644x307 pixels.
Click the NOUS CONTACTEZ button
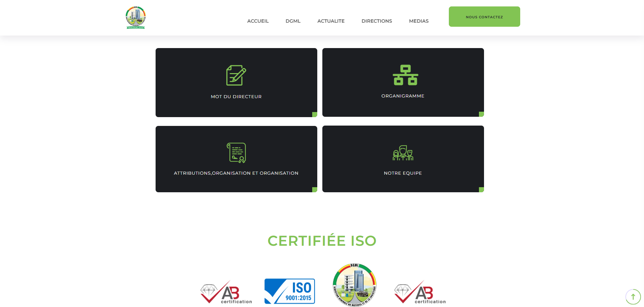(x=484, y=17)
